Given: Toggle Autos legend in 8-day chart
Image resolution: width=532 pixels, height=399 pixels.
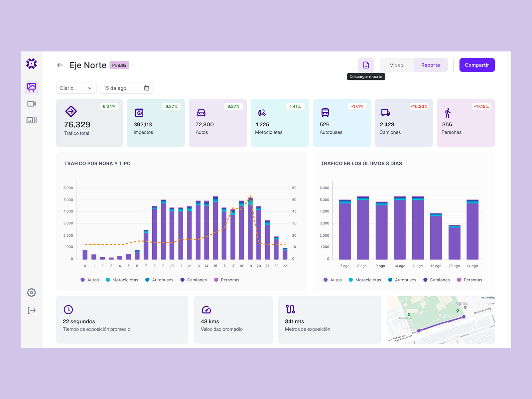Looking at the screenshot, I should [x=332, y=280].
